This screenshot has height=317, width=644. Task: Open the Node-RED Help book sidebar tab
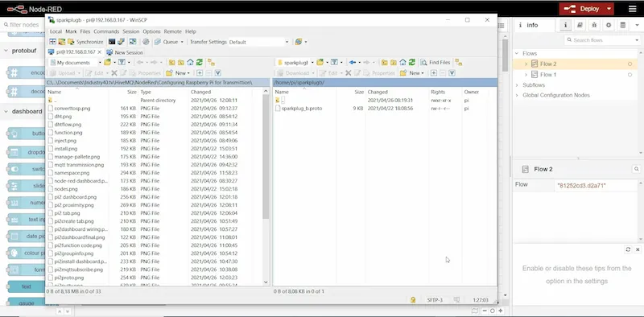580,25
